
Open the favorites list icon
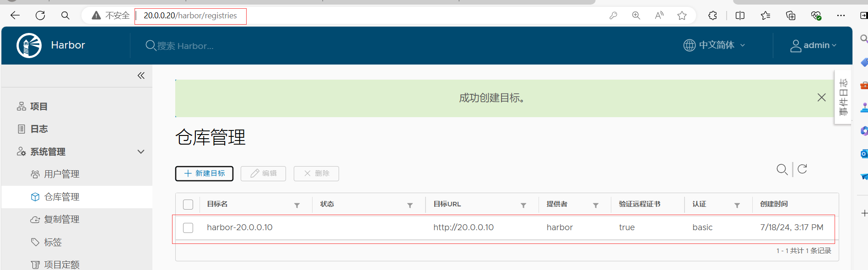pos(766,16)
